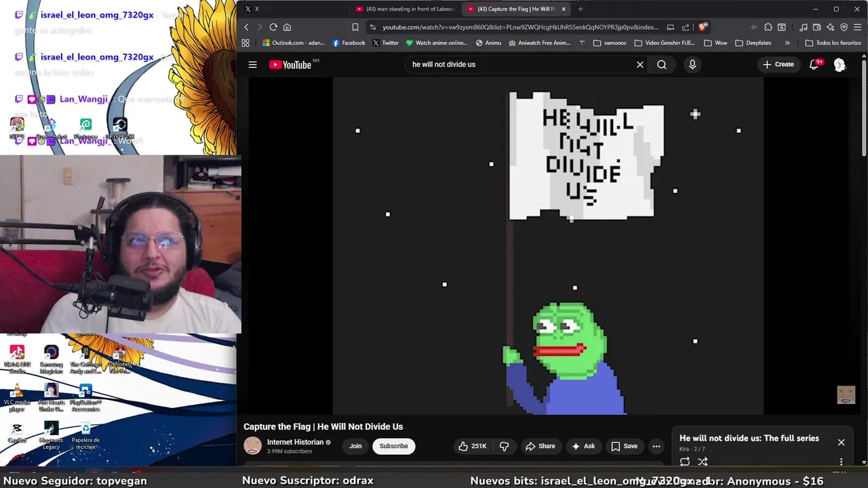Image resolution: width=868 pixels, height=488 pixels.
Task: Open VLC media player desktop shortcut
Action: [17, 399]
